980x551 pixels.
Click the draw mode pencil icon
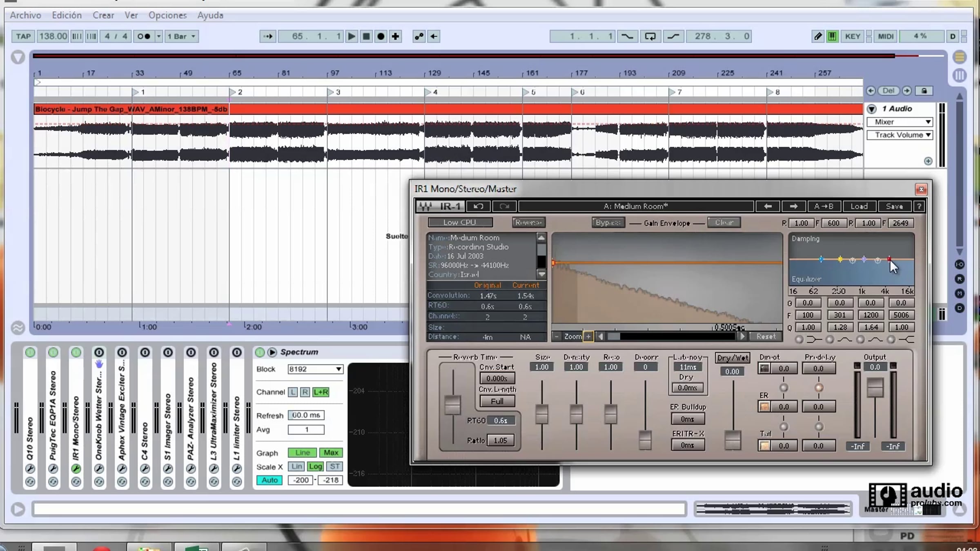[x=818, y=36]
